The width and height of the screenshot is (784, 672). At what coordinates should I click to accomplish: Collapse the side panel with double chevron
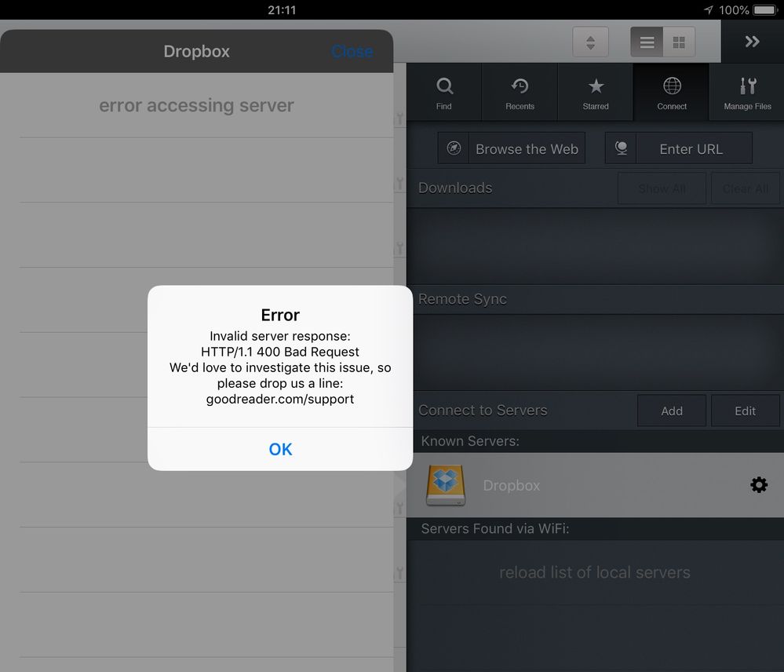click(752, 42)
